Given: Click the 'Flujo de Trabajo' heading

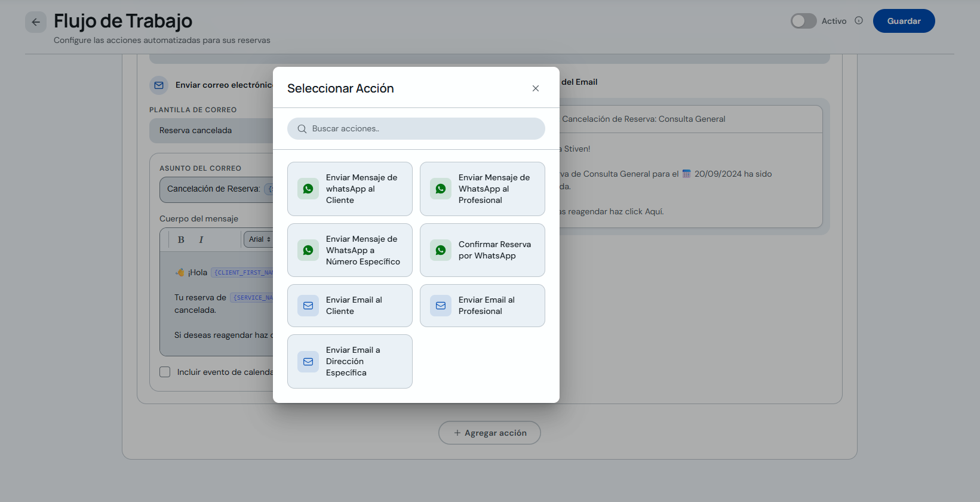Looking at the screenshot, I should tap(123, 21).
